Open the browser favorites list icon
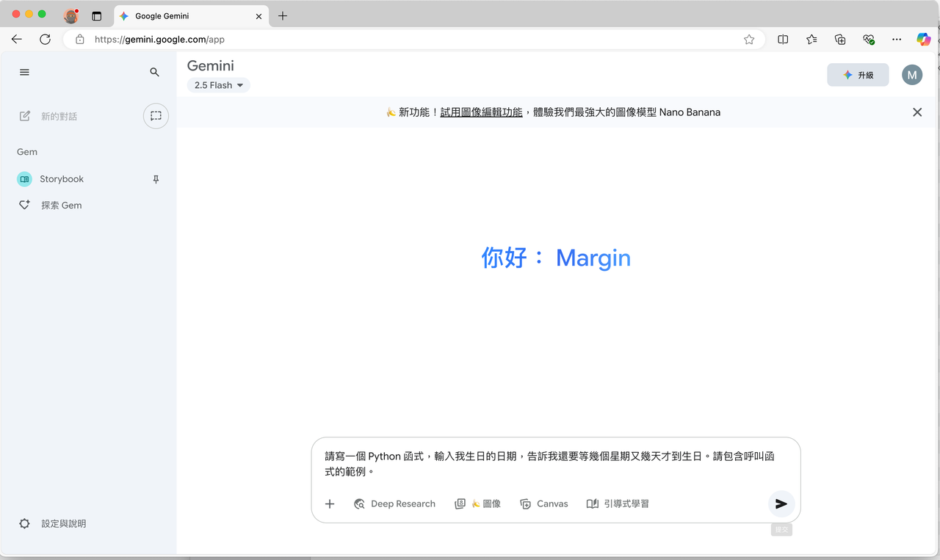The image size is (940, 560). tap(811, 40)
